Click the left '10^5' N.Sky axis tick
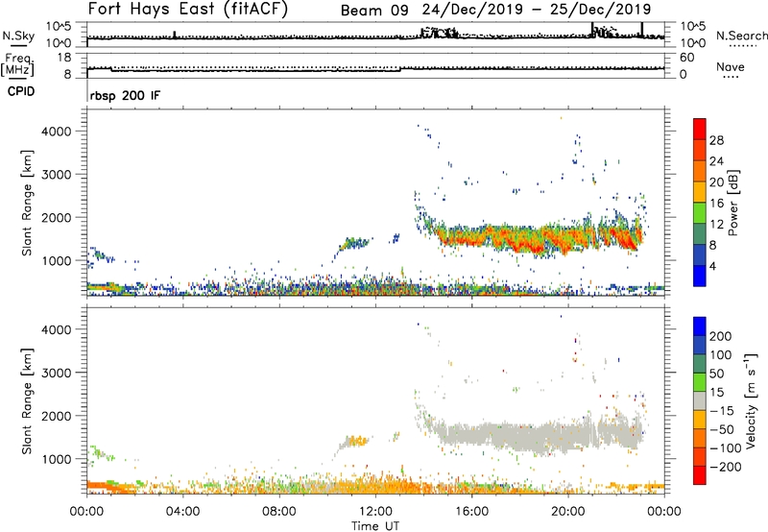 (x=59, y=27)
